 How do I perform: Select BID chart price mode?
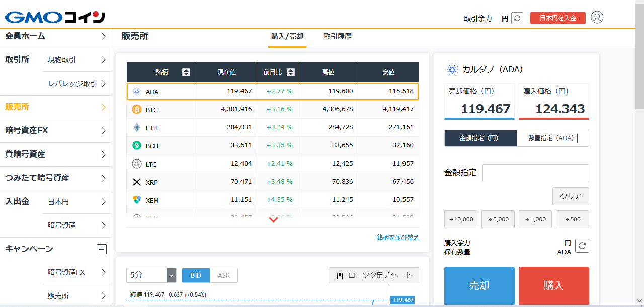pyautogui.click(x=196, y=275)
